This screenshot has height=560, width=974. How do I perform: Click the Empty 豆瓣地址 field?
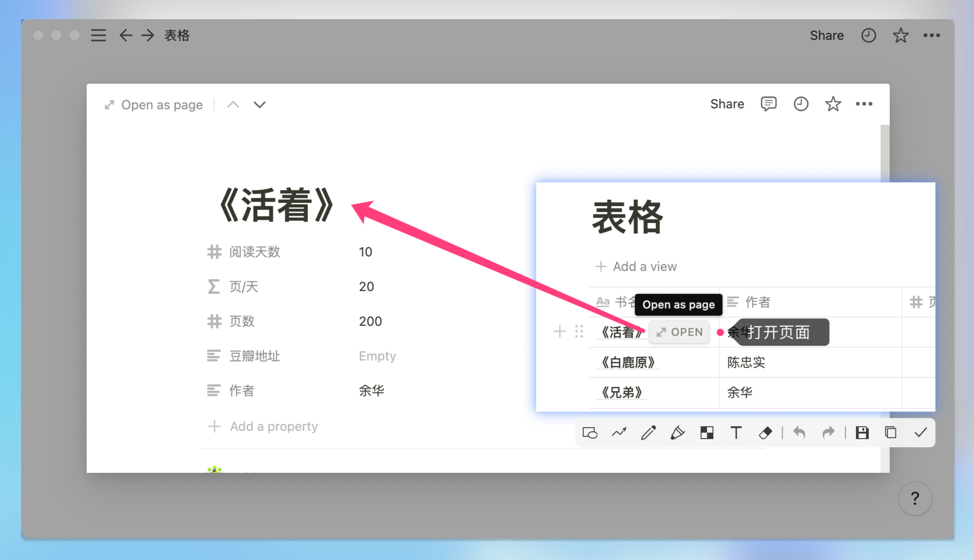pyautogui.click(x=377, y=356)
